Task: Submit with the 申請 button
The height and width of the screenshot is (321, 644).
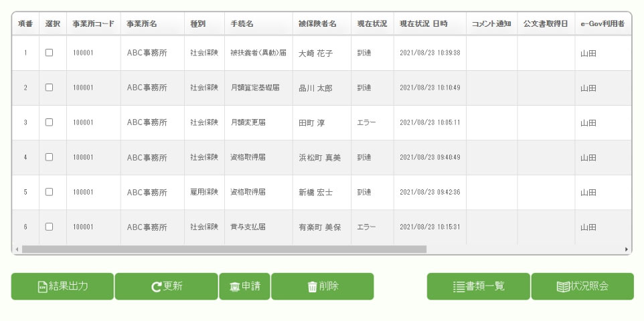Action: [245, 286]
